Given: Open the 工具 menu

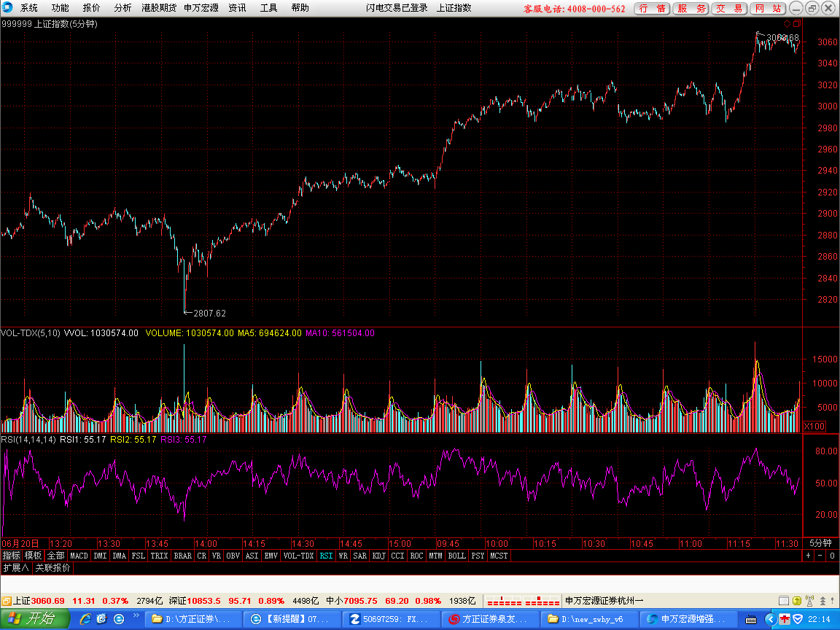Looking at the screenshot, I should coord(269,8).
